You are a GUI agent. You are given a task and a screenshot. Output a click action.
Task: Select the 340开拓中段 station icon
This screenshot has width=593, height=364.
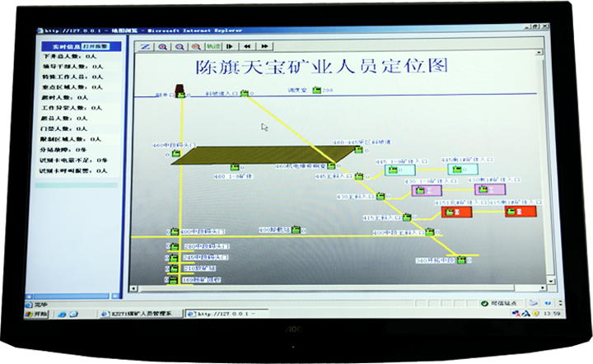(x=461, y=260)
